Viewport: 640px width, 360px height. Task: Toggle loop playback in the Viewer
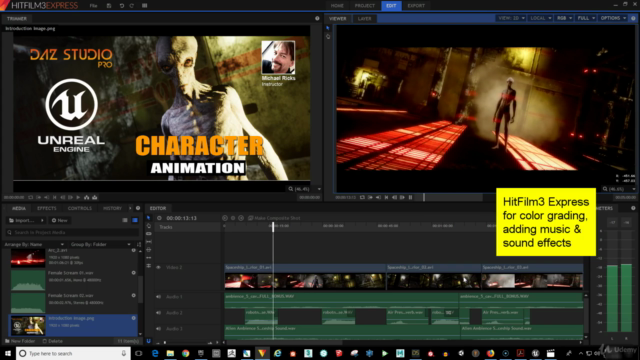tap(362, 198)
